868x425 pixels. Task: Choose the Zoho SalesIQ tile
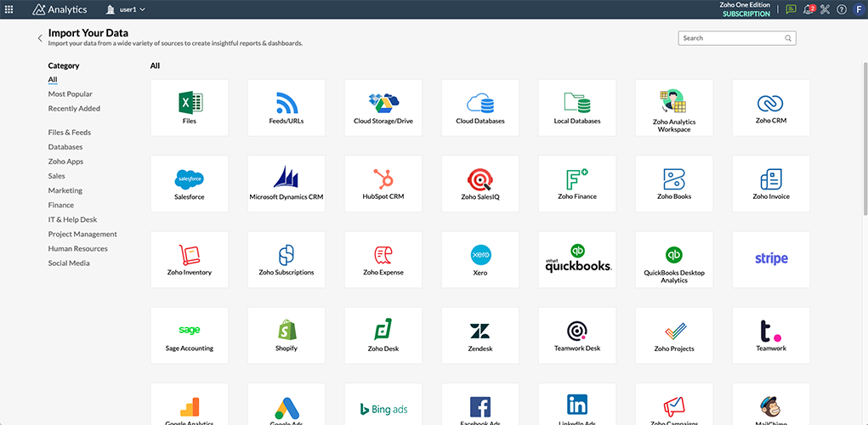click(x=480, y=184)
